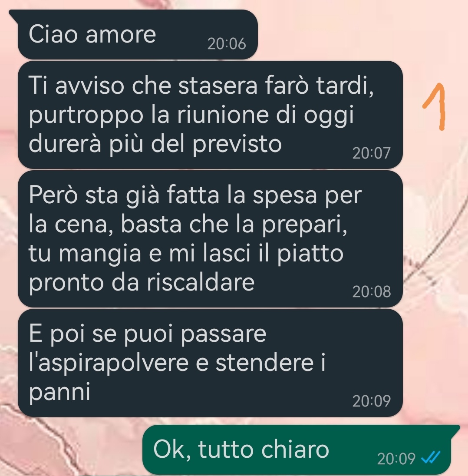The height and width of the screenshot is (476, 468).
Task: Click the word 'amore' in first message
Action: point(121,35)
